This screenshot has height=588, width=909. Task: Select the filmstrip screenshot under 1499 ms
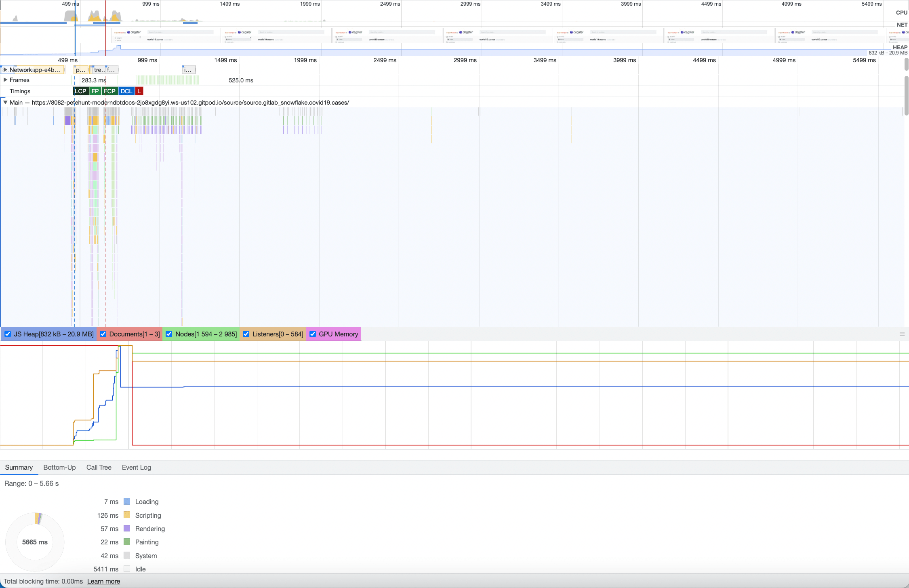277,36
